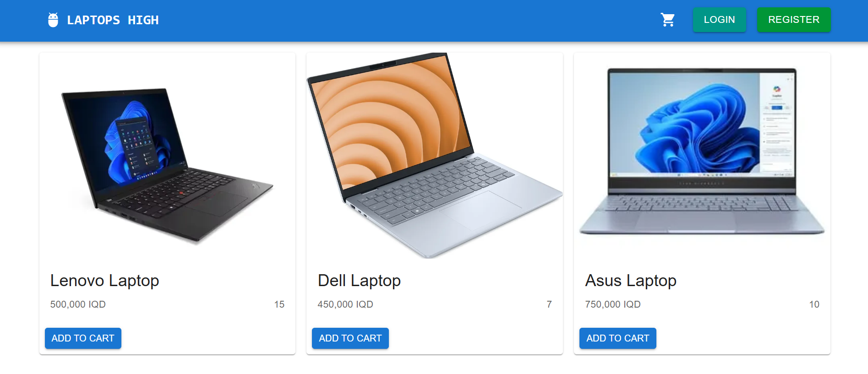
Task: Click the Asus stock count 10
Action: (x=814, y=304)
